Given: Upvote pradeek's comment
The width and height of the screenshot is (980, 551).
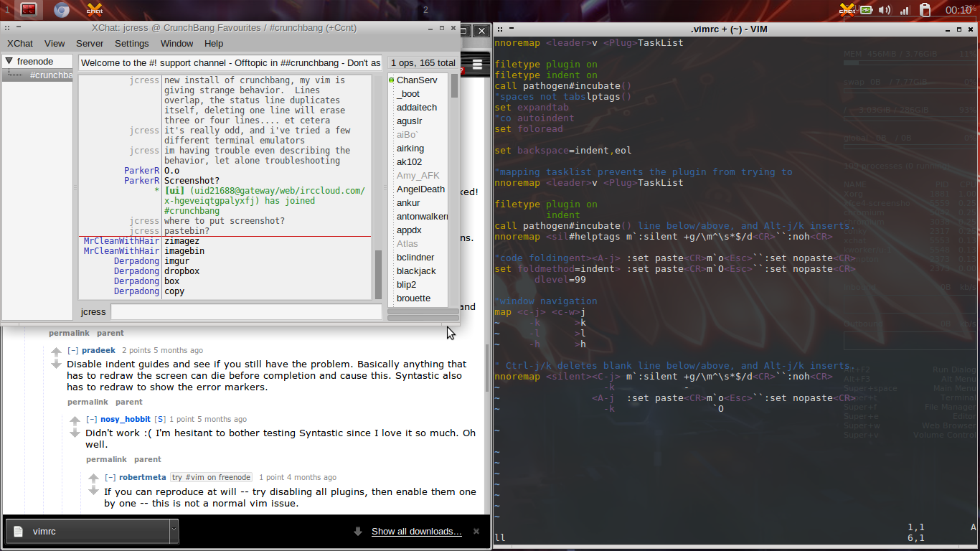Looking at the screenshot, I should click(56, 352).
